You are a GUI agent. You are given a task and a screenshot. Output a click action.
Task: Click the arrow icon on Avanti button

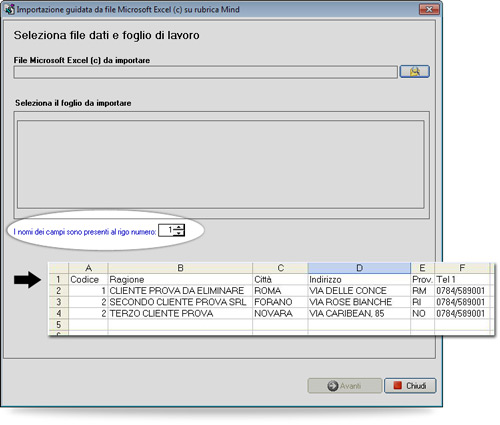tap(332, 386)
